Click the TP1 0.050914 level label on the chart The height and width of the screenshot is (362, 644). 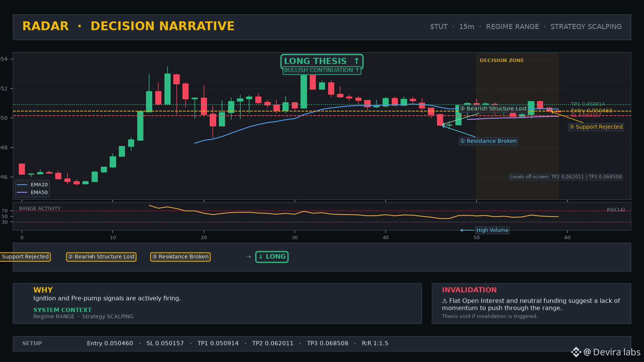[x=588, y=104]
